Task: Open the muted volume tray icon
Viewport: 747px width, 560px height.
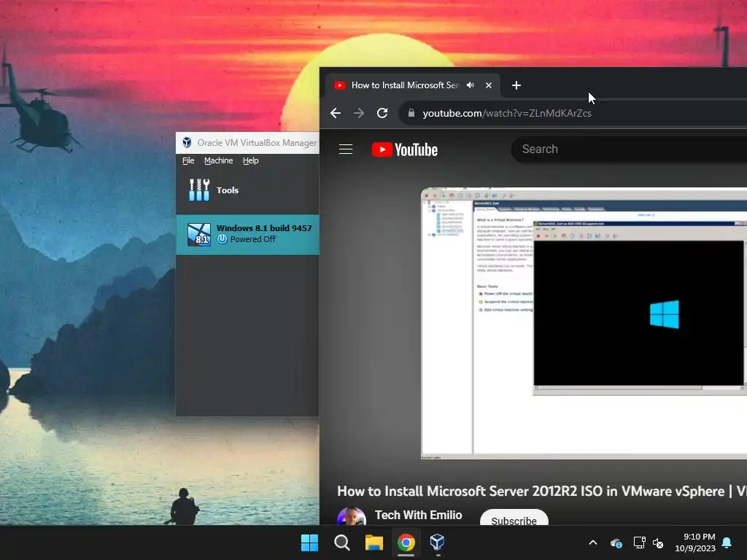Action: click(658, 542)
